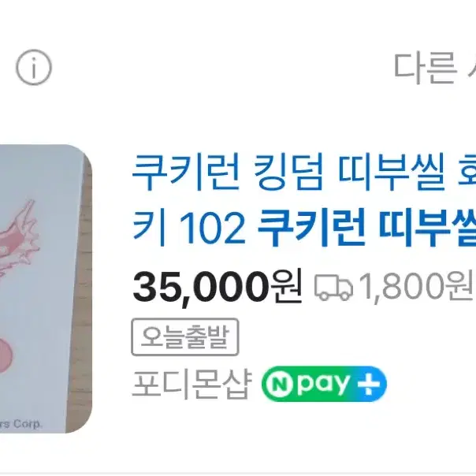The height and width of the screenshot is (476, 476).
Task: Click the "pay" text inside Npay badge
Action: [x=322, y=385]
